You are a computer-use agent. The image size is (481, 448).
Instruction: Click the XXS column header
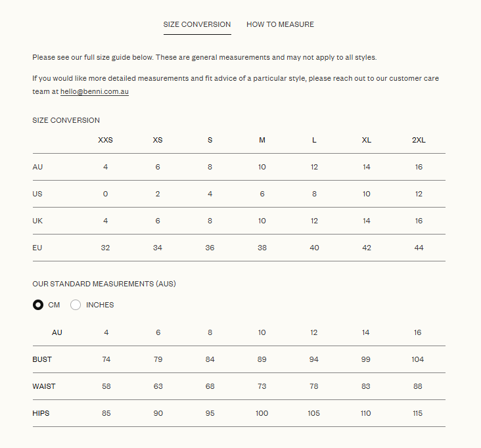click(x=105, y=140)
